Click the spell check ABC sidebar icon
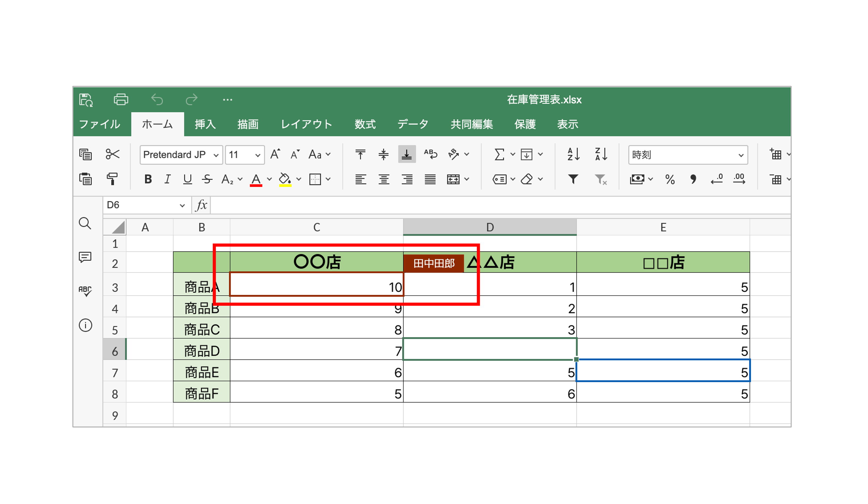Image resolution: width=868 pixels, height=504 pixels. pyautogui.click(x=85, y=291)
